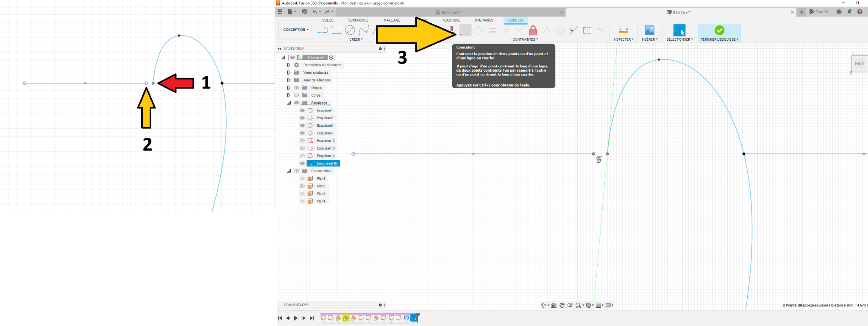The height and width of the screenshot is (326, 868).
Task: Toggle visibility of Origine folder
Action: (297, 88)
